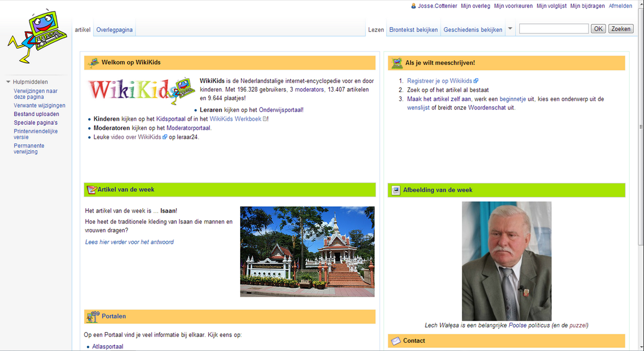Open the WikiKids Werkboek link

(x=235, y=119)
